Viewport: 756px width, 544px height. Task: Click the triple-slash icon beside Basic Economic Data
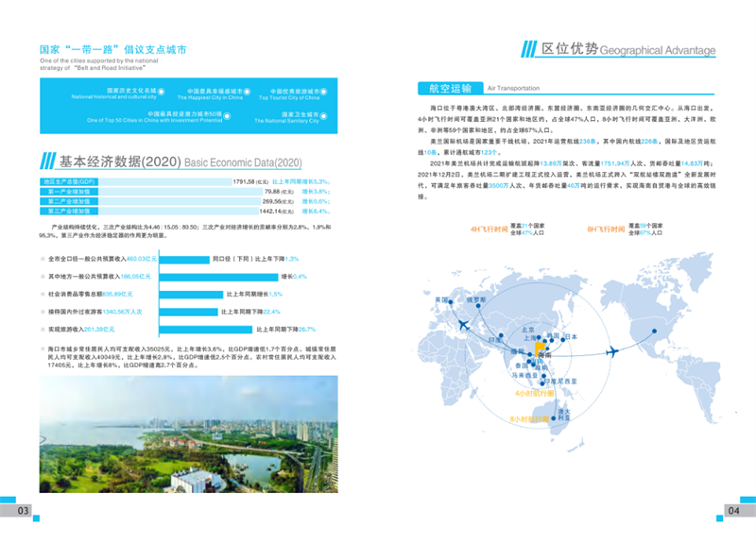[47, 161]
